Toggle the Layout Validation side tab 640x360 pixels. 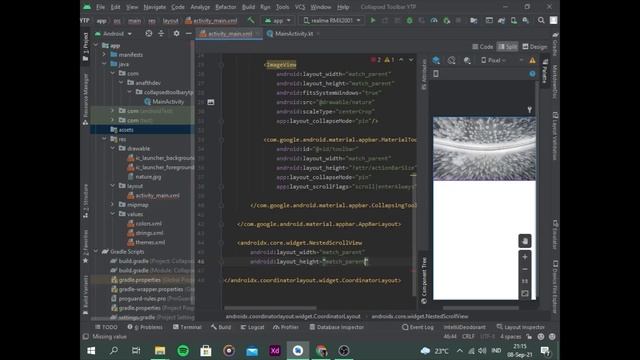point(555,137)
